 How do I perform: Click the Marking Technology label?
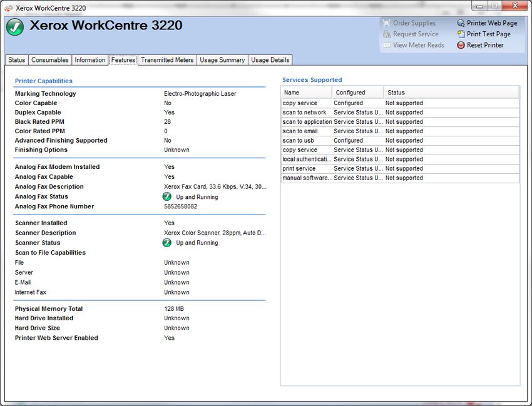[x=46, y=94]
